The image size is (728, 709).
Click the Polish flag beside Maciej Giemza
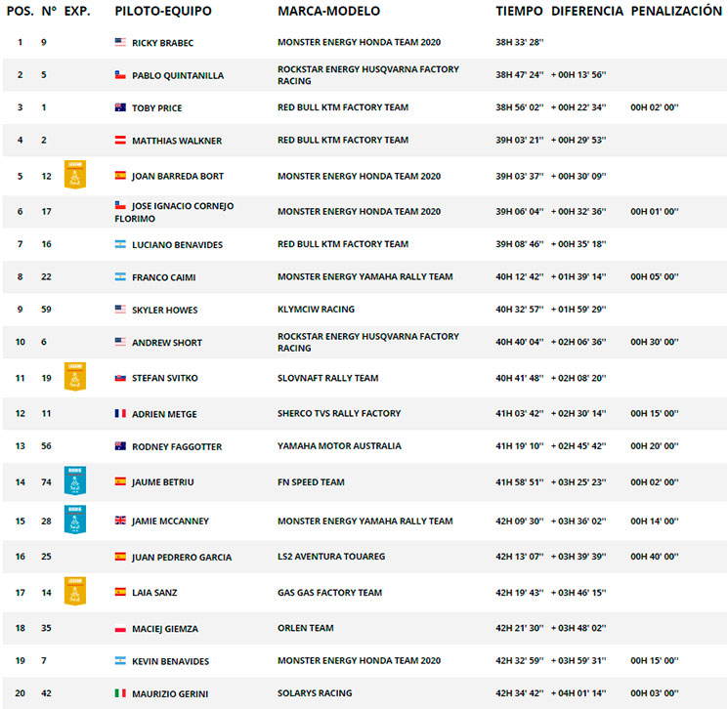(x=120, y=629)
